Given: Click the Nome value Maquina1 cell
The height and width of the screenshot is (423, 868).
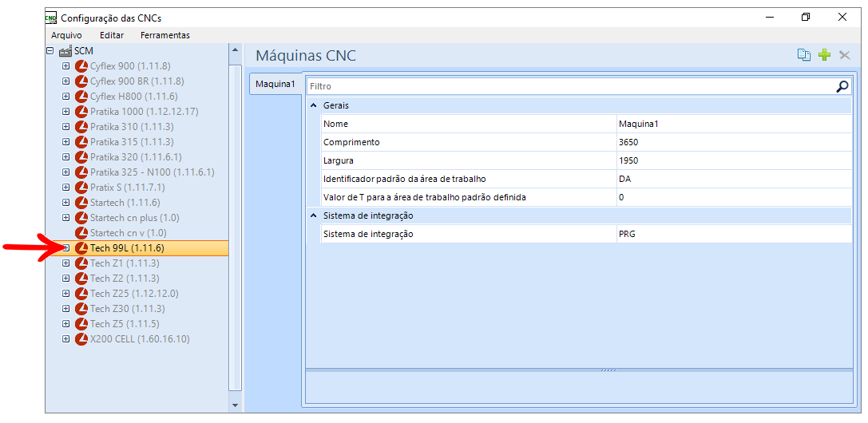Looking at the screenshot, I should click(734, 124).
